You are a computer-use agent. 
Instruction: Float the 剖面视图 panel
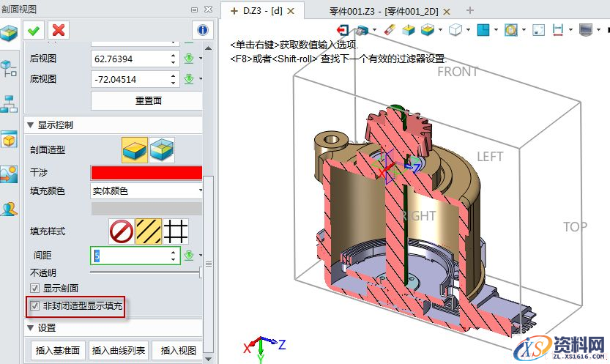pyautogui.click(x=194, y=9)
